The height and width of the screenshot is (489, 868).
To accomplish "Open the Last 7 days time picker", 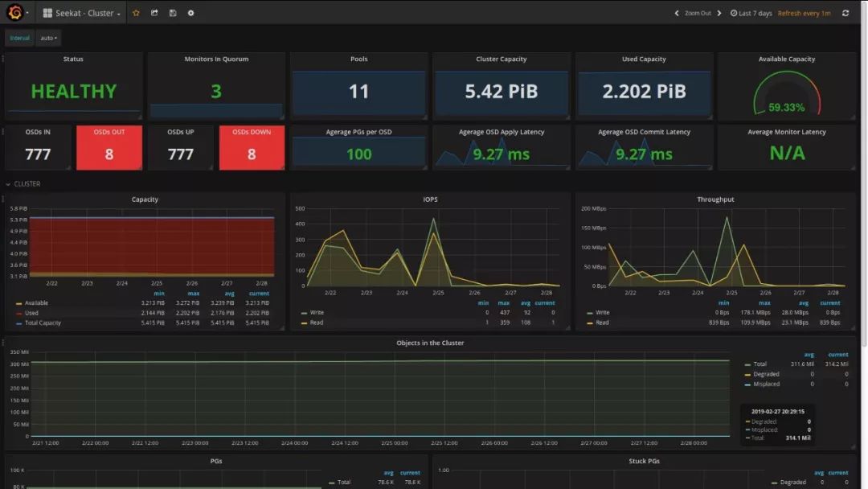I will coord(751,13).
